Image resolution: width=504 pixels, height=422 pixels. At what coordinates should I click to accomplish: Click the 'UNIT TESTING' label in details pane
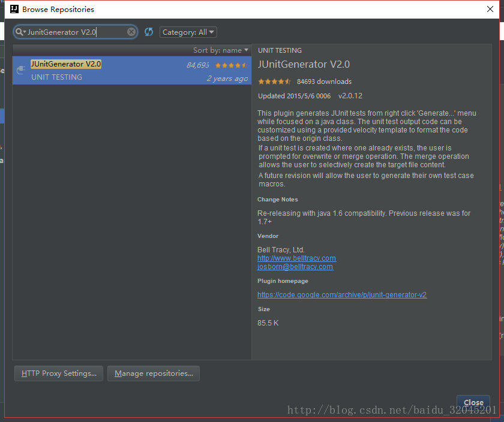pyautogui.click(x=280, y=50)
